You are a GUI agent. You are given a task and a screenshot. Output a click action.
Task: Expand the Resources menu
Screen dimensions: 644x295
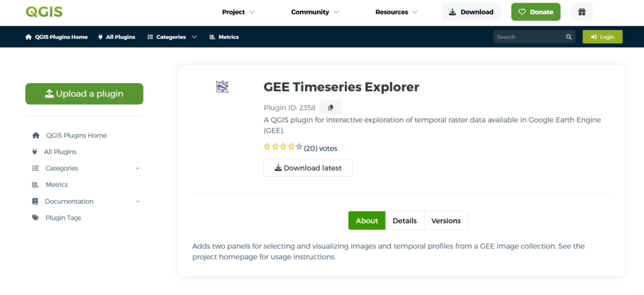(x=396, y=12)
